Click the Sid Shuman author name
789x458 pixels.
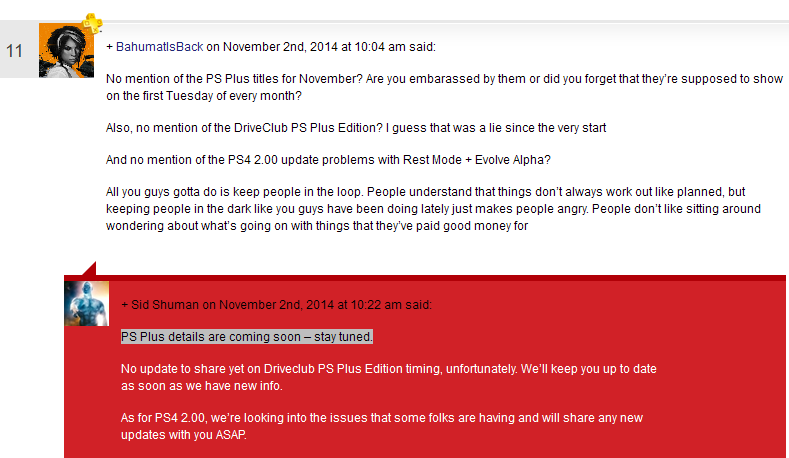[165, 305]
